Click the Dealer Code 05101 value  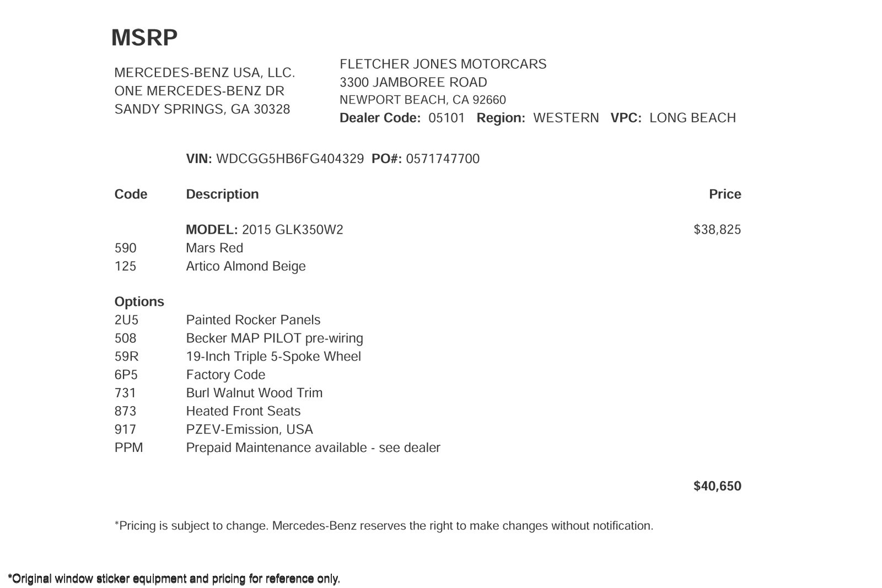447,118
